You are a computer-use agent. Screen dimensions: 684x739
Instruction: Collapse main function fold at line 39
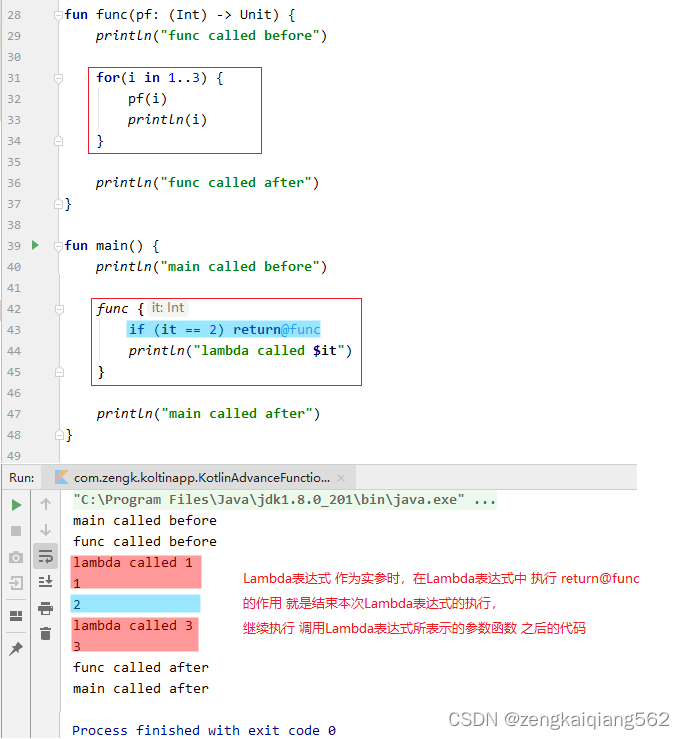pyautogui.click(x=58, y=246)
